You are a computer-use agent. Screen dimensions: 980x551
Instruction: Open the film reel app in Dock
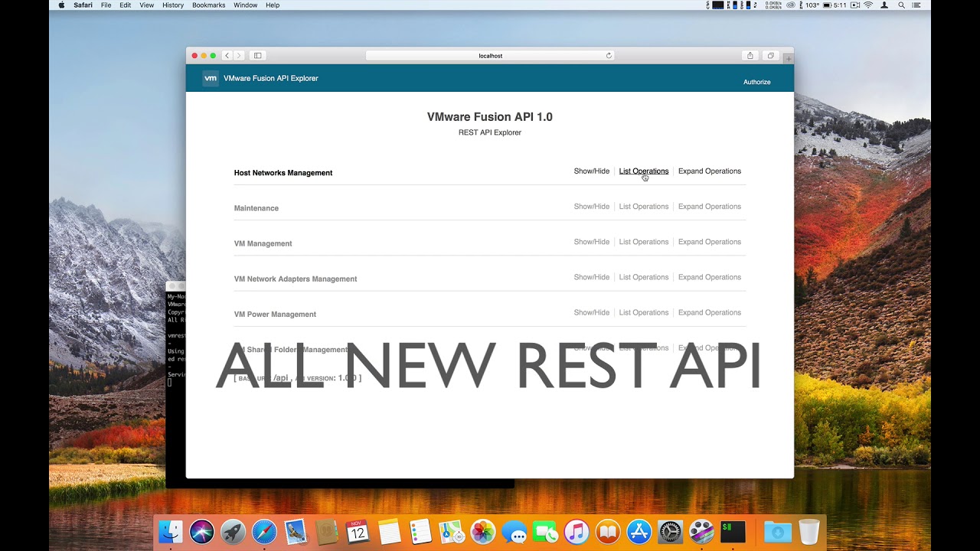702,531
